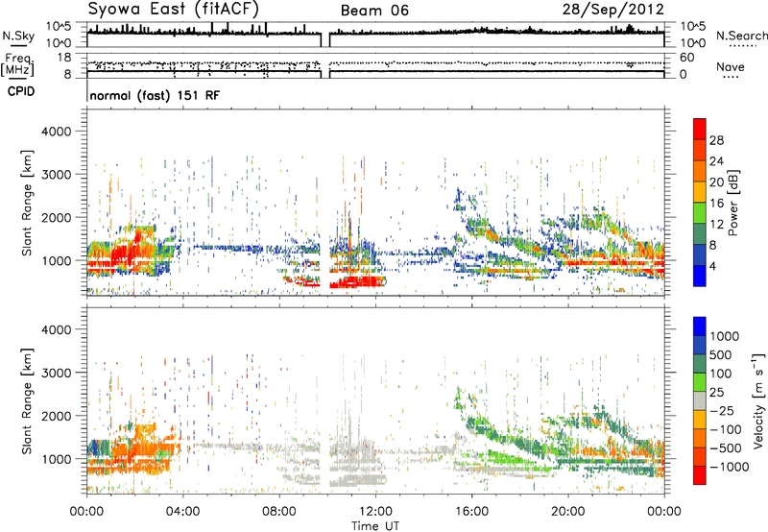Click the '12:00' time tick label
Screen dimensions: 768x532
pos(375,512)
